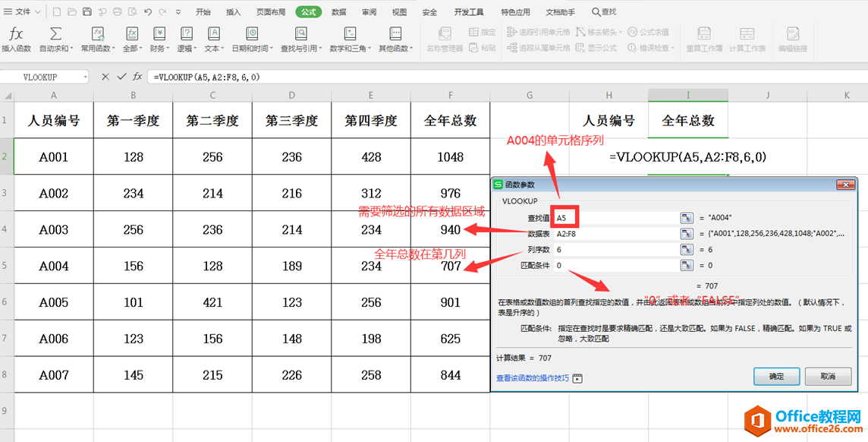Expand the 移去箭头 dropdown arrow
This screenshot has height=442, width=868.
click(x=621, y=32)
